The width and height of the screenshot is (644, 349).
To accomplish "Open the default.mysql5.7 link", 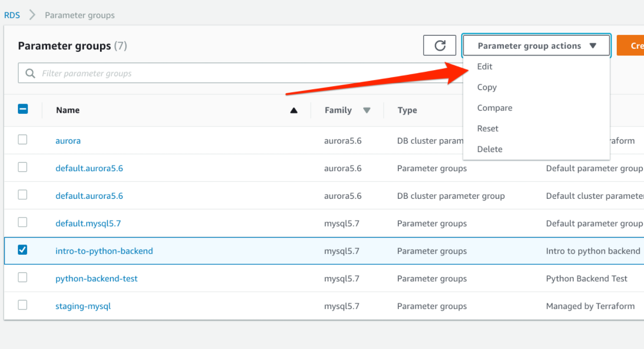I will [88, 223].
